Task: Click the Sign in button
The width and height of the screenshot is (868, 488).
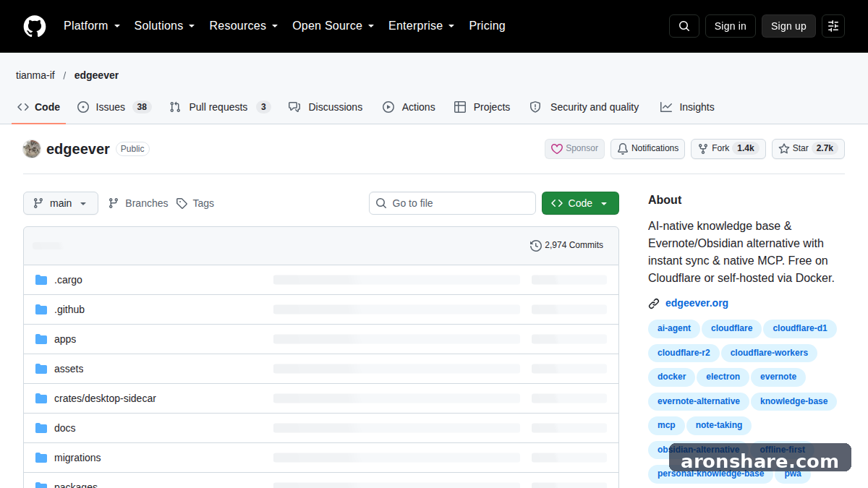Action: (x=730, y=26)
